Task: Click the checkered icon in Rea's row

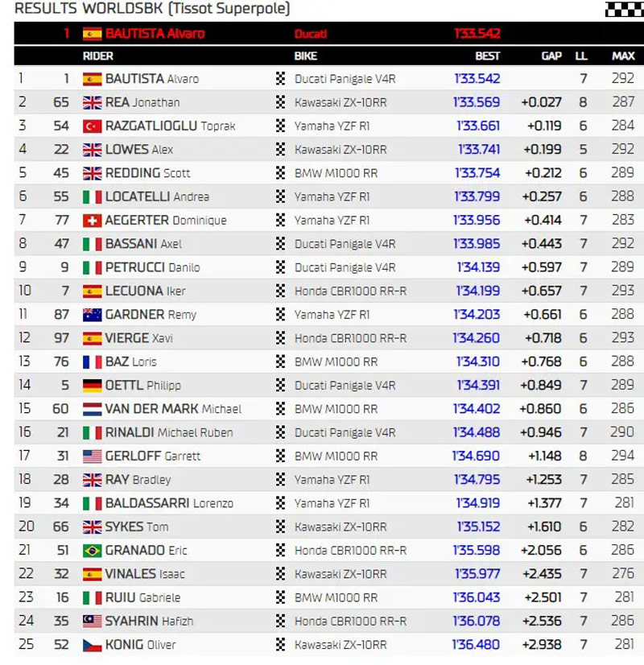Action: coord(281,103)
